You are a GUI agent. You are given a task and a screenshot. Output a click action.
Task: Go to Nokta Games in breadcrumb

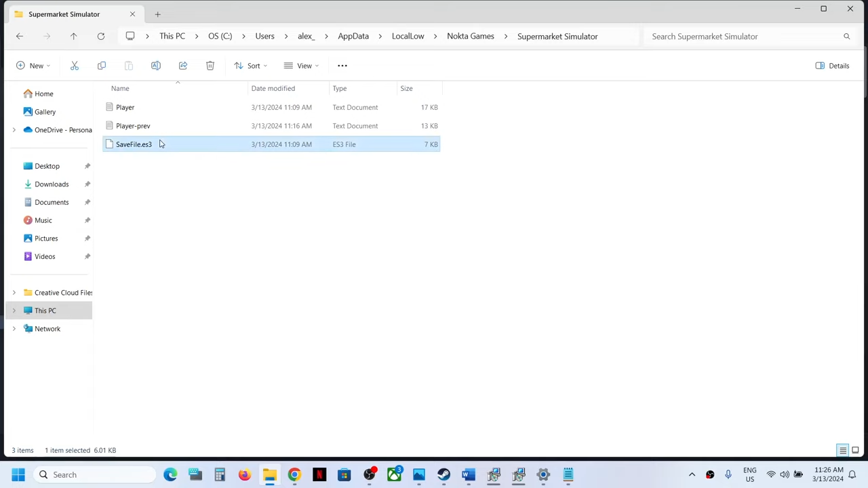click(x=471, y=37)
